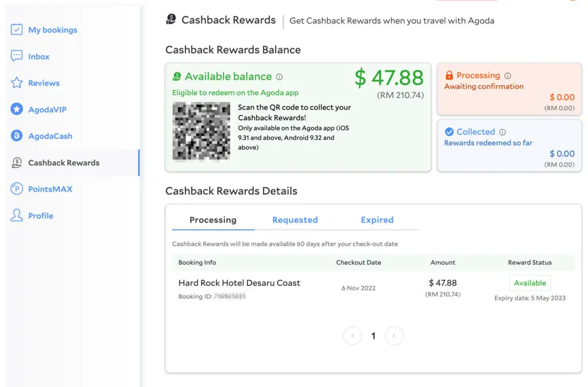Switch to the Expired tab
The height and width of the screenshot is (387, 588).
[377, 220]
